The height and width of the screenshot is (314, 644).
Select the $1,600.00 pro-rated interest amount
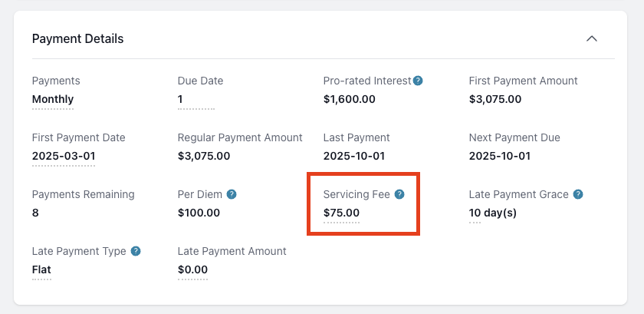[349, 99]
